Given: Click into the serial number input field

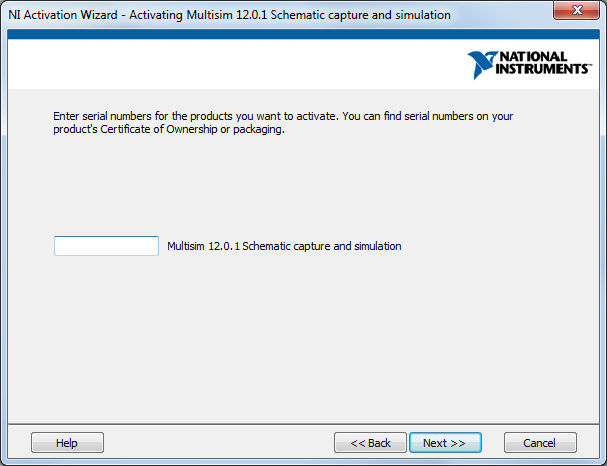Looking at the screenshot, I should tap(106, 246).
